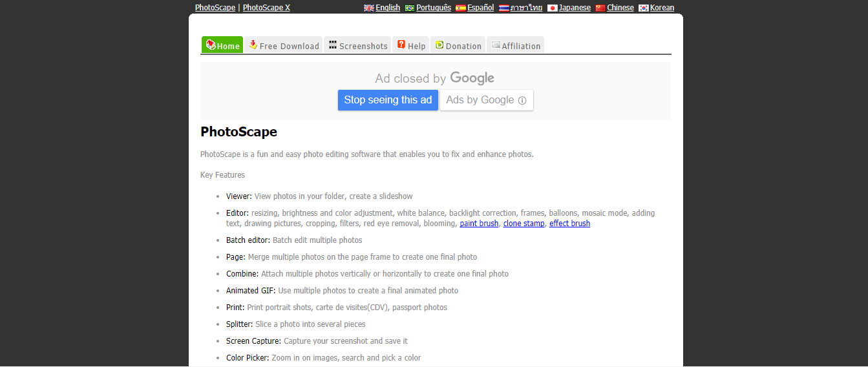Click the info icon next to Ads by Google
The width and height of the screenshot is (868, 367).
click(522, 101)
